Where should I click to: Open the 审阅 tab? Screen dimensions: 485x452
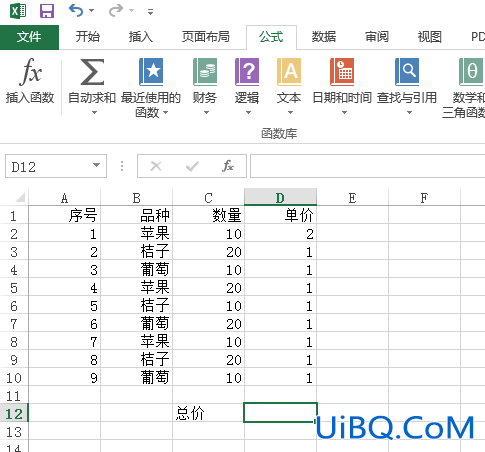click(377, 37)
